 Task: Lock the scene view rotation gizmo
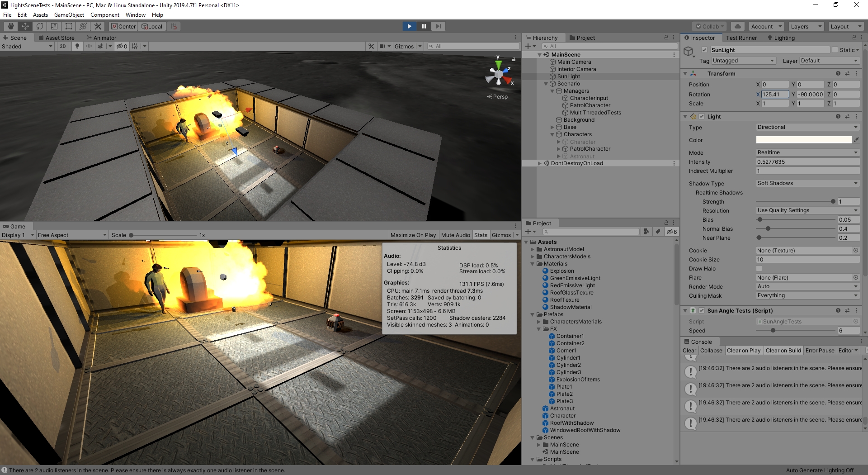514,59
